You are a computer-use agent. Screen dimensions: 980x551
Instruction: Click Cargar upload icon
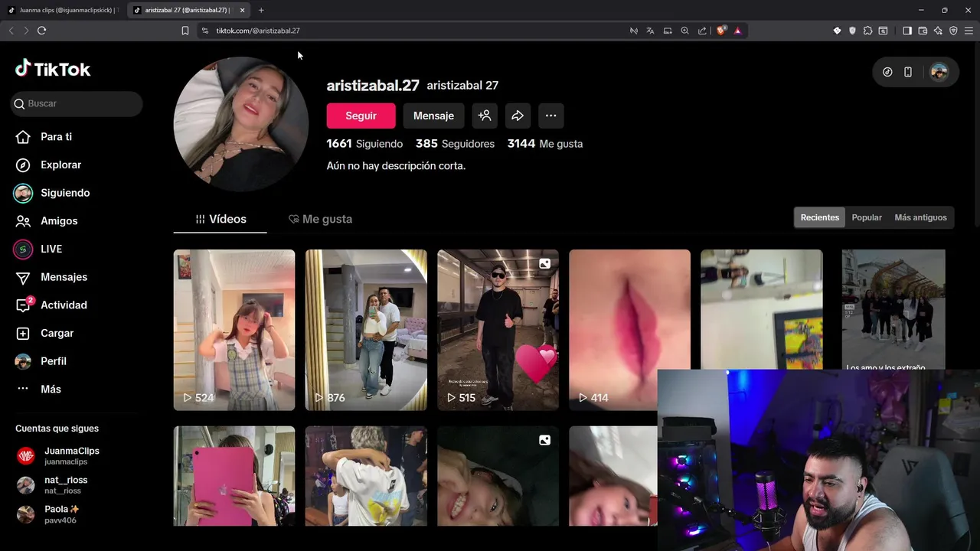[x=23, y=334]
